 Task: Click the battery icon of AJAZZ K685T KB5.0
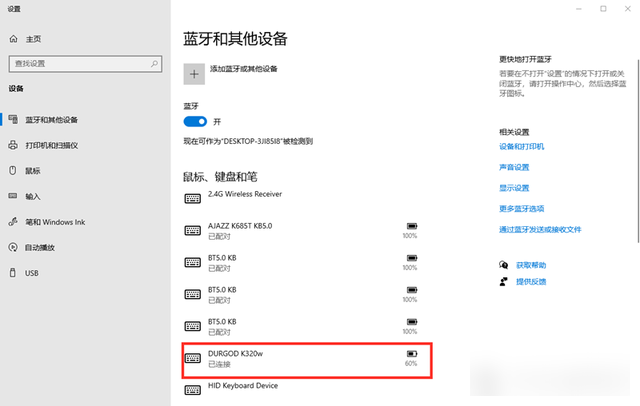pos(412,226)
